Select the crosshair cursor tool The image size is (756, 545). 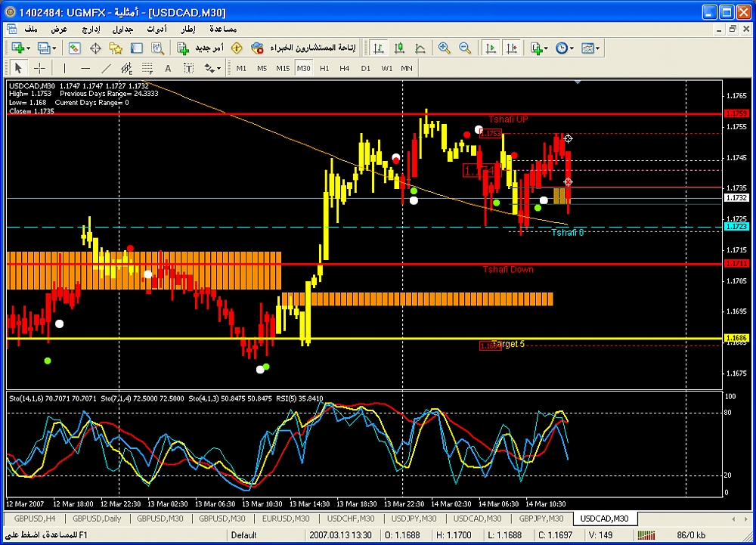pyautogui.click(x=39, y=68)
